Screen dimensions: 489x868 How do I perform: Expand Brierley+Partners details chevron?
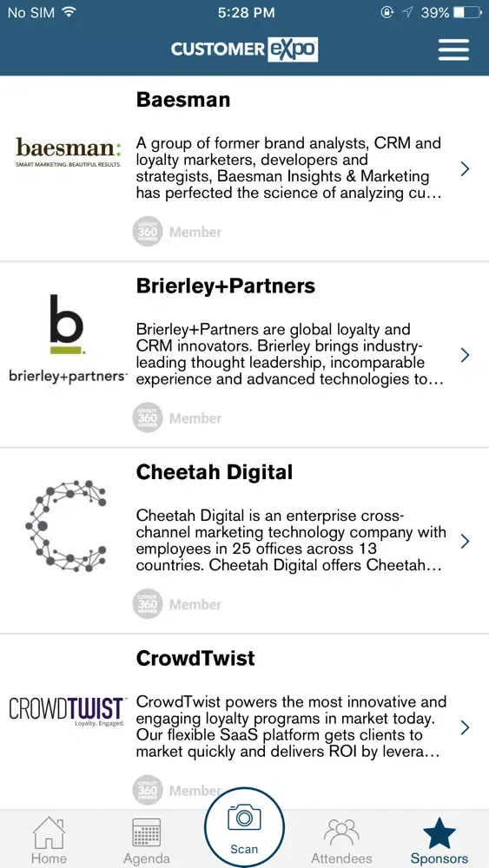pyautogui.click(x=465, y=355)
